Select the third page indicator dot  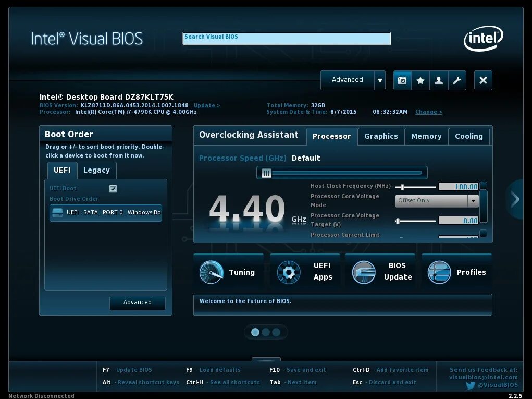coord(276,332)
